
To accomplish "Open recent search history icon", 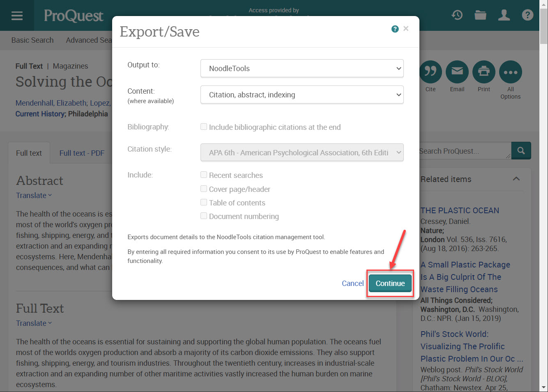I will pos(457,15).
